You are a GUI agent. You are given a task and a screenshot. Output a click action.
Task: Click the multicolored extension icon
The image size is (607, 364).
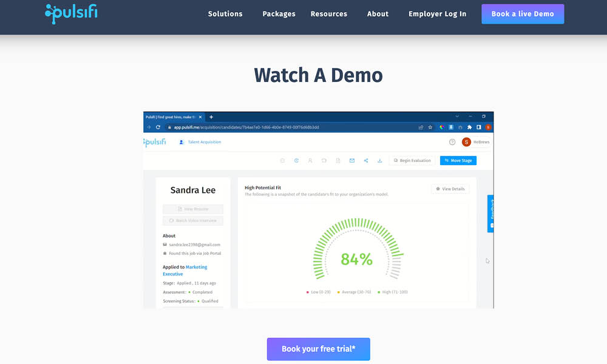tap(441, 127)
